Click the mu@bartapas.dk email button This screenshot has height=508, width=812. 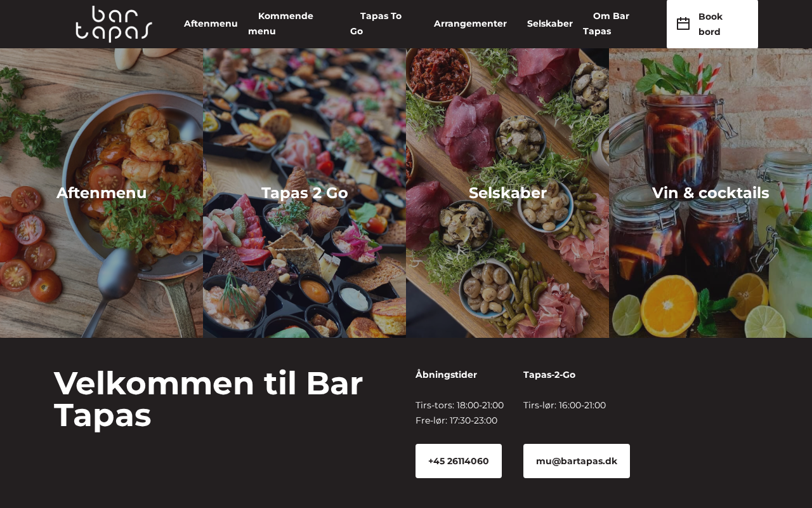tap(577, 461)
